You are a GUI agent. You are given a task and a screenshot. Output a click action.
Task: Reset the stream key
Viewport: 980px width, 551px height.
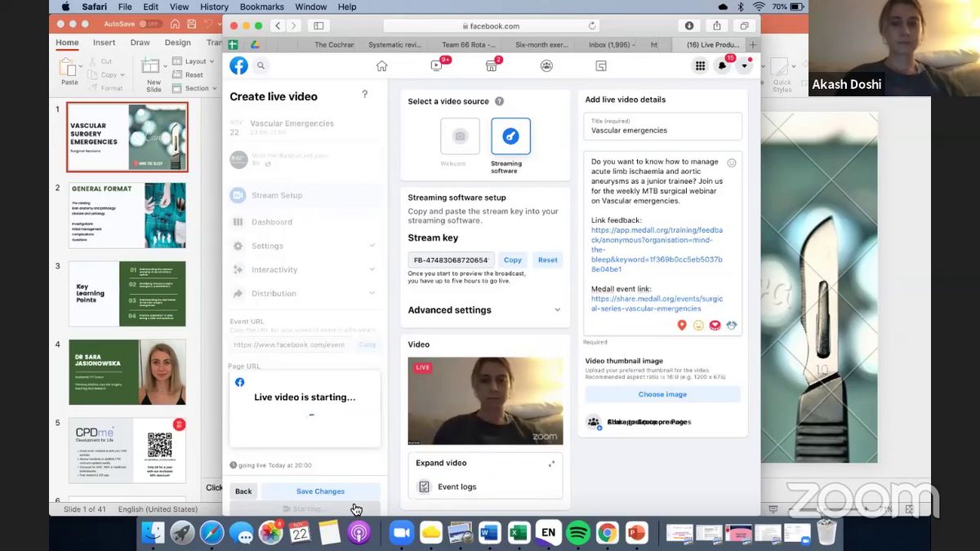[x=548, y=260]
